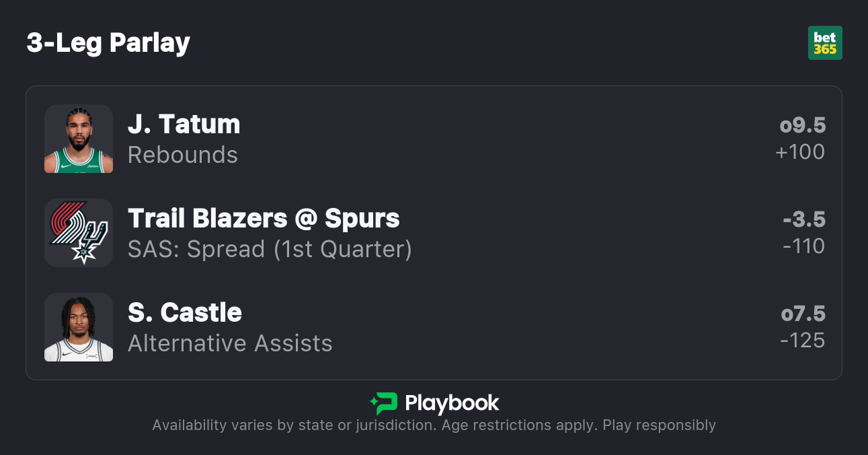Click the green Playbook logo icon
The width and height of the screenshot is (868, 455).
tap(384, 403)
